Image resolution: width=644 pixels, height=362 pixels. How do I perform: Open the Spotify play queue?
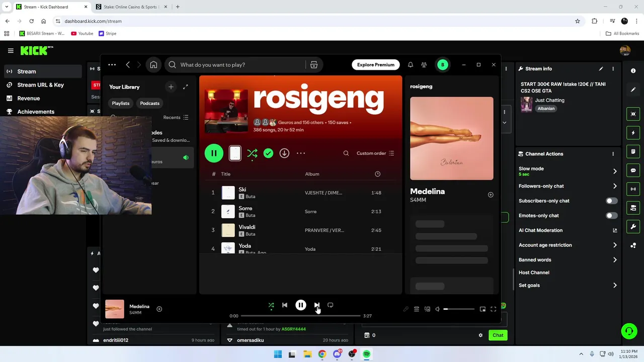[x=417, y=309]
